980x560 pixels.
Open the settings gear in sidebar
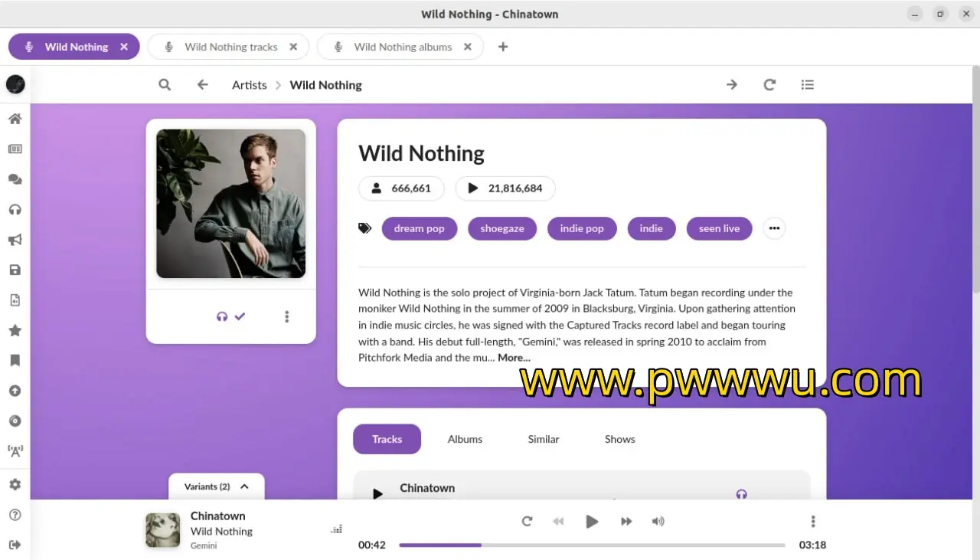click(15, 485)
